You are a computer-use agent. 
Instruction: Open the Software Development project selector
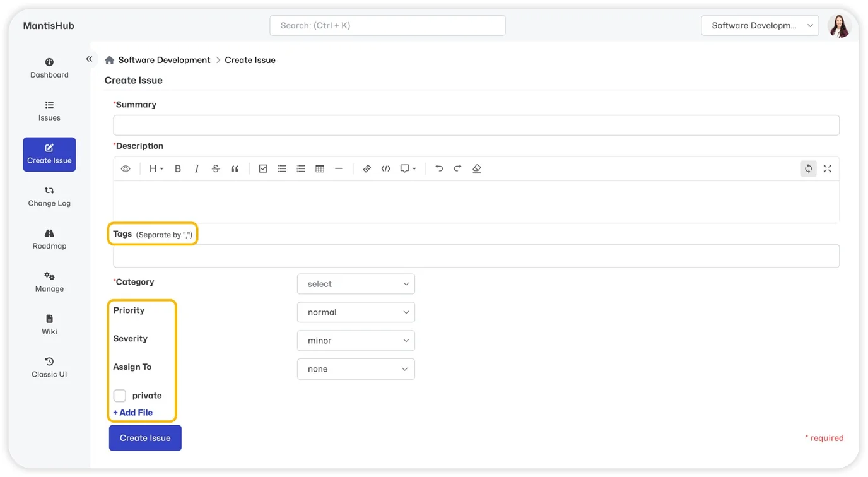point(760,26)
